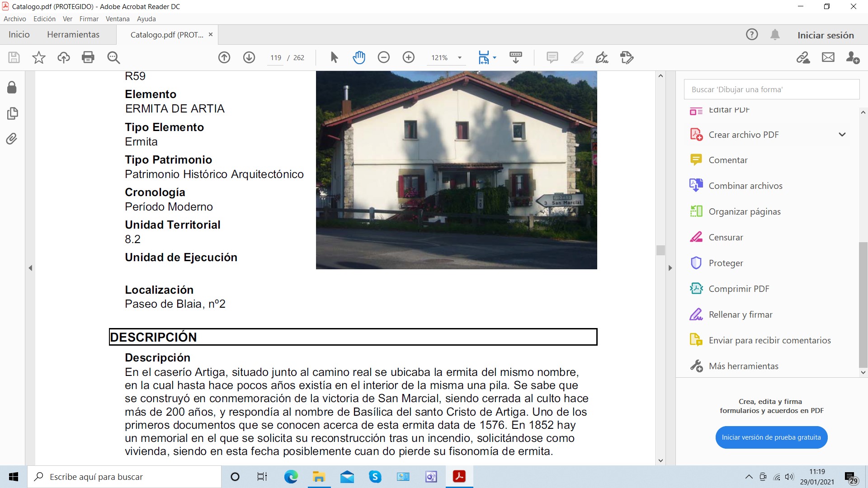This screenshot has height=488, width=868.
Task: Collapse the right tools pane
Action: [670, 268]
